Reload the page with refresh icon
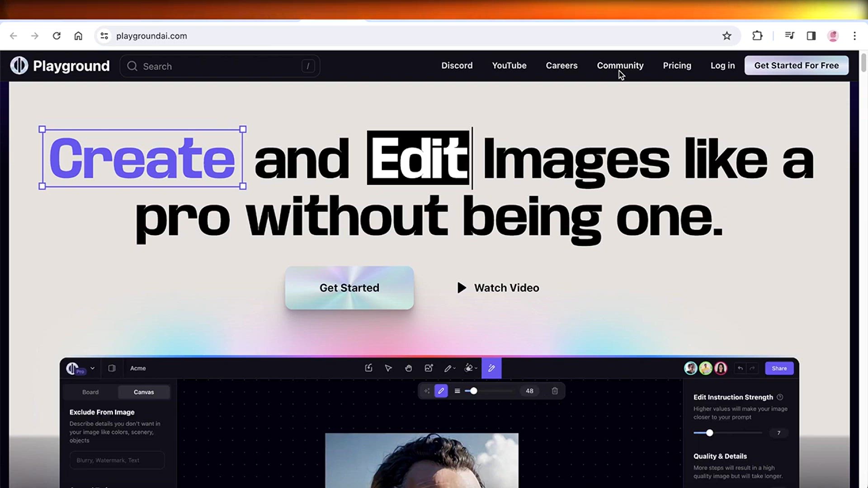The width and height of the screenshot is (868, 488). coord(57,36)
